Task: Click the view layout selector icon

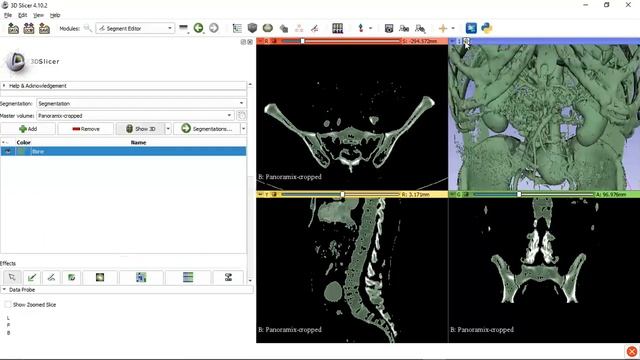Action: point(338,28)
